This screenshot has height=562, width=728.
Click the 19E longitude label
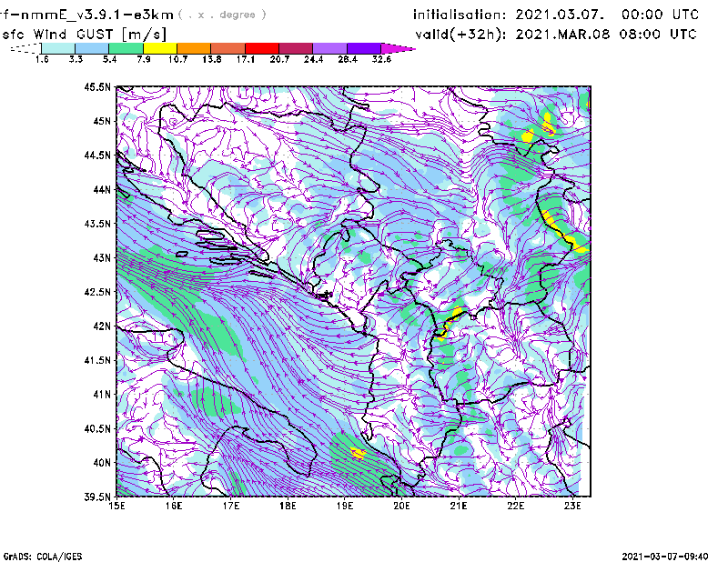(345, 506)
